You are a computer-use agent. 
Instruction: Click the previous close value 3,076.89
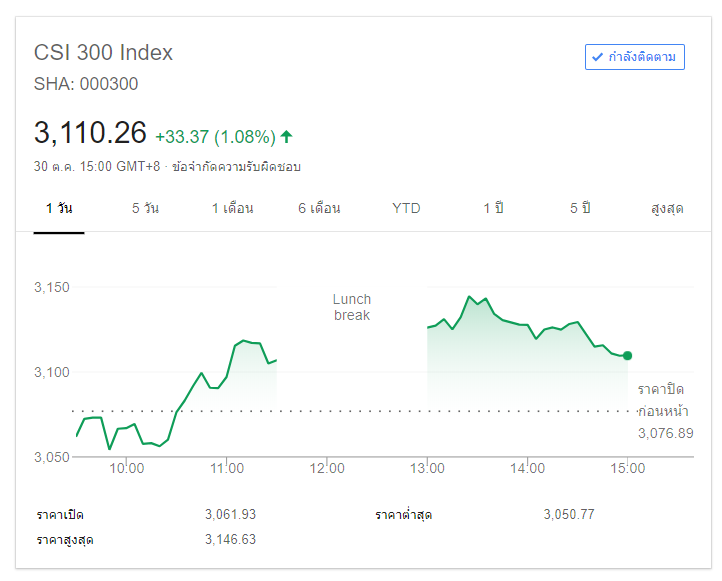pos(665,433)
